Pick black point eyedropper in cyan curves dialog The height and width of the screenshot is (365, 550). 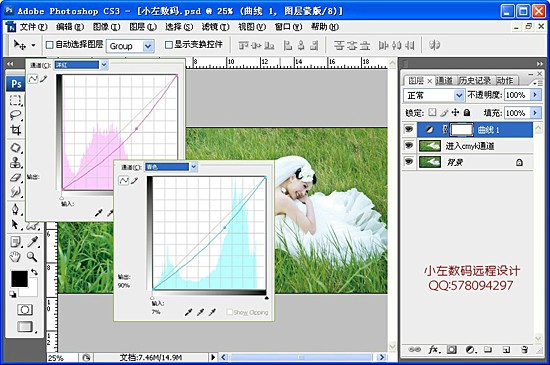point(188,312)
